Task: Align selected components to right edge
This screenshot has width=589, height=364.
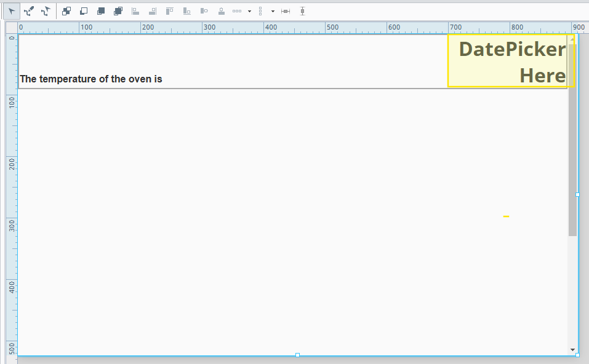Action: coord(153,11)
